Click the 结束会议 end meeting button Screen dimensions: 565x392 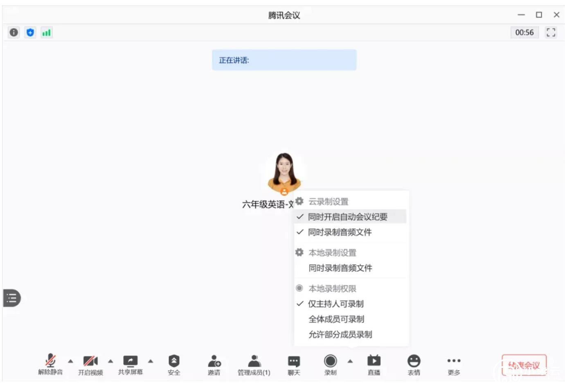click(524, 365)
